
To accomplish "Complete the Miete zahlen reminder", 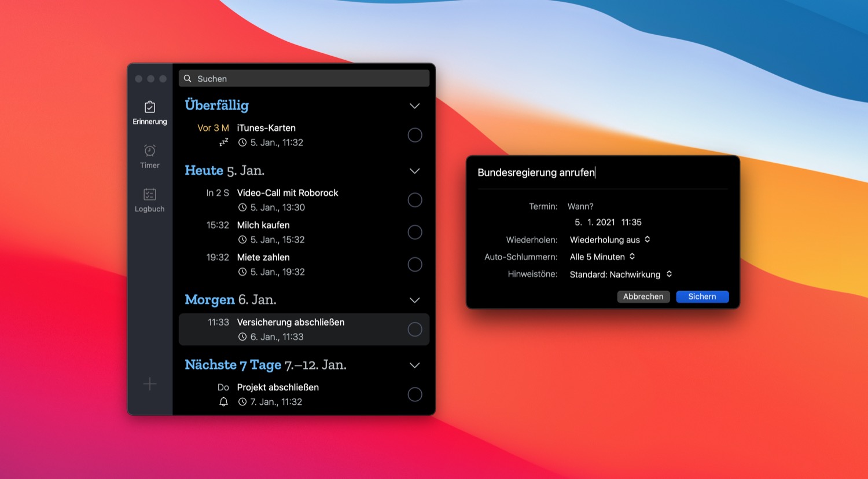I will click(415, 265).
